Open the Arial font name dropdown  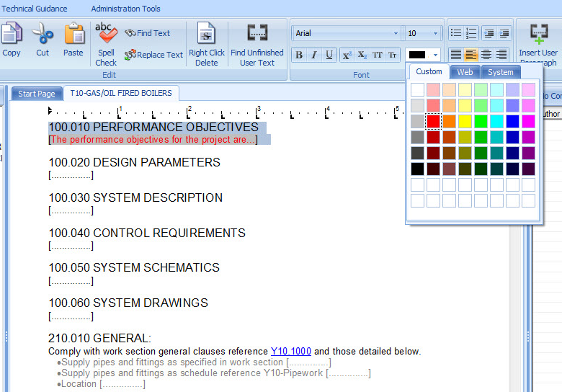pyautogui.click(x=396, y=33)
